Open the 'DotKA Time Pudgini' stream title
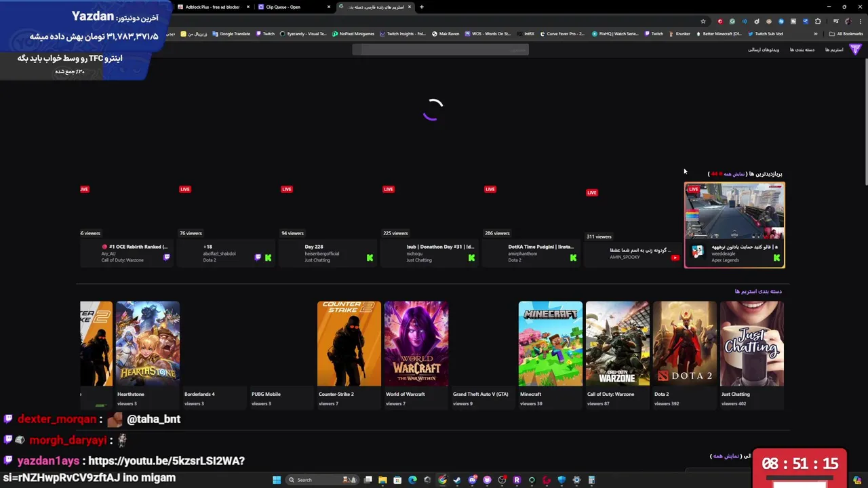This screenshot has width=868, height=488. click(540, 247)
